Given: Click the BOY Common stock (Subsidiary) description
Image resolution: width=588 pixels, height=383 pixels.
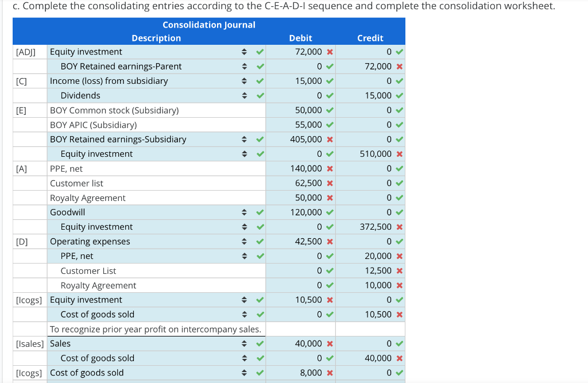Looking at the screenshot, I should pyautogui.click(x=114, y=110).
